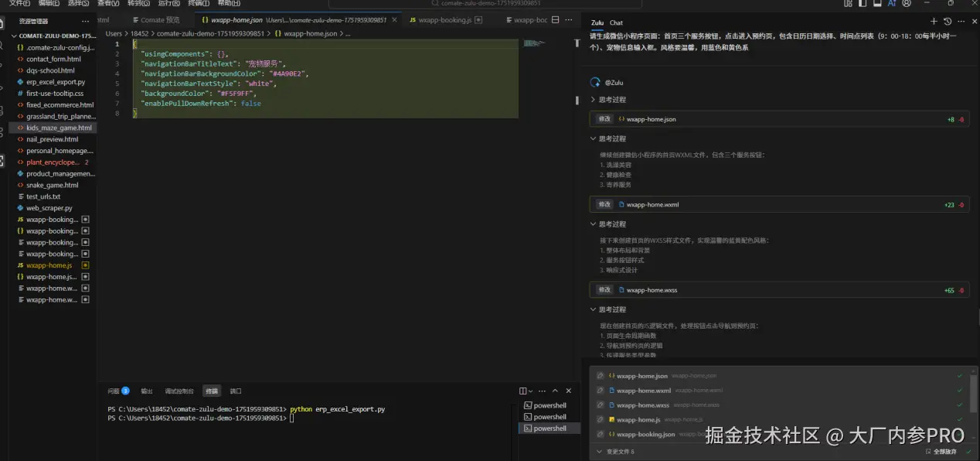This screenshot has width=980, height=461.
Task: Start a new chat with the plus icon in Zulu panel
Action: coord(934,21)
